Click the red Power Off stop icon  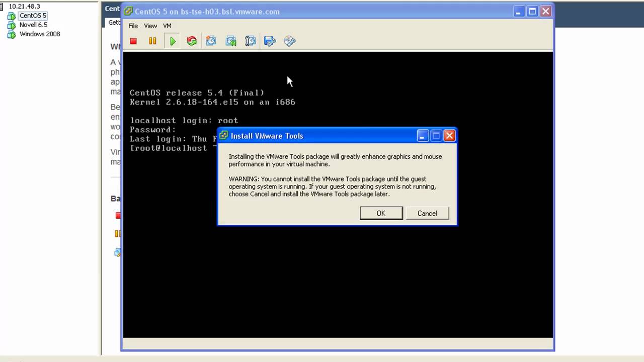[x=133, y=41]
